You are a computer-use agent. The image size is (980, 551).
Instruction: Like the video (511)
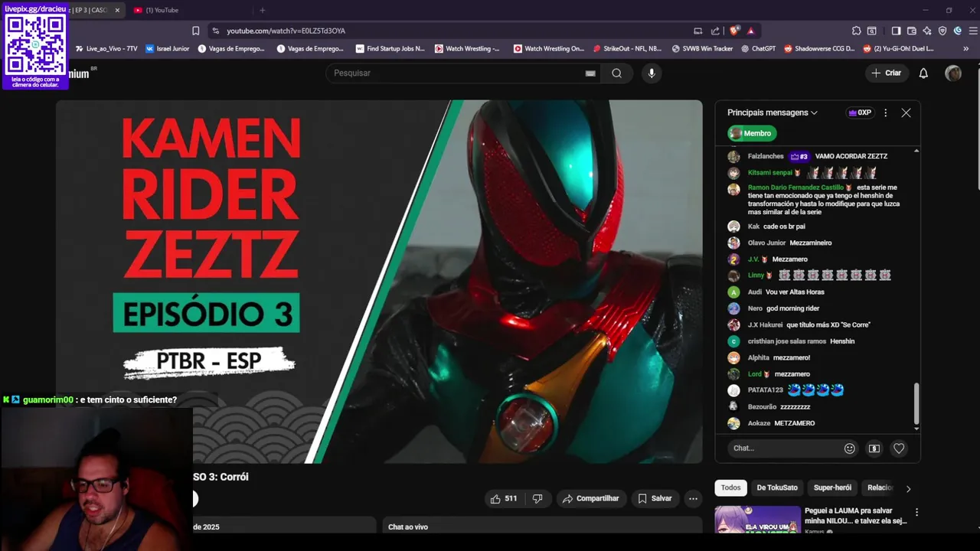click(x=504, y=498)
